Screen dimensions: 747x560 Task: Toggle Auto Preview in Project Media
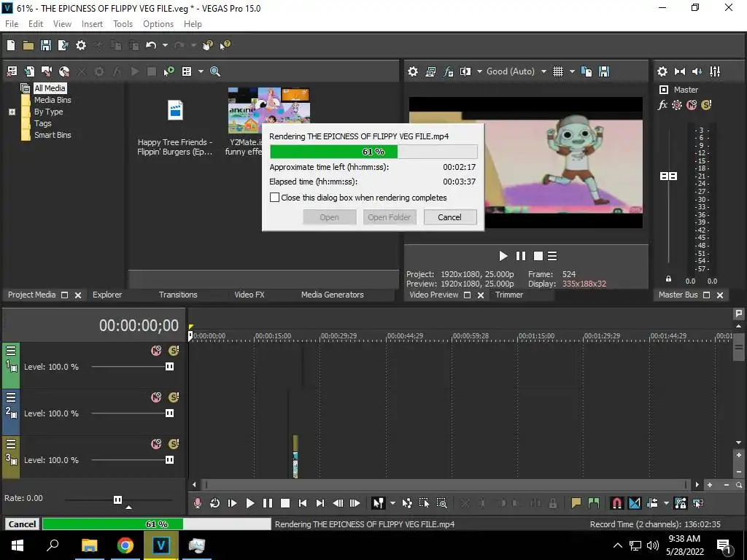[169, 71]
